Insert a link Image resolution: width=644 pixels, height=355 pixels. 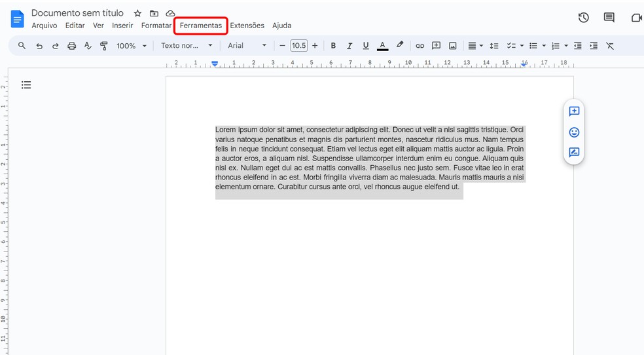coord(420,46)
